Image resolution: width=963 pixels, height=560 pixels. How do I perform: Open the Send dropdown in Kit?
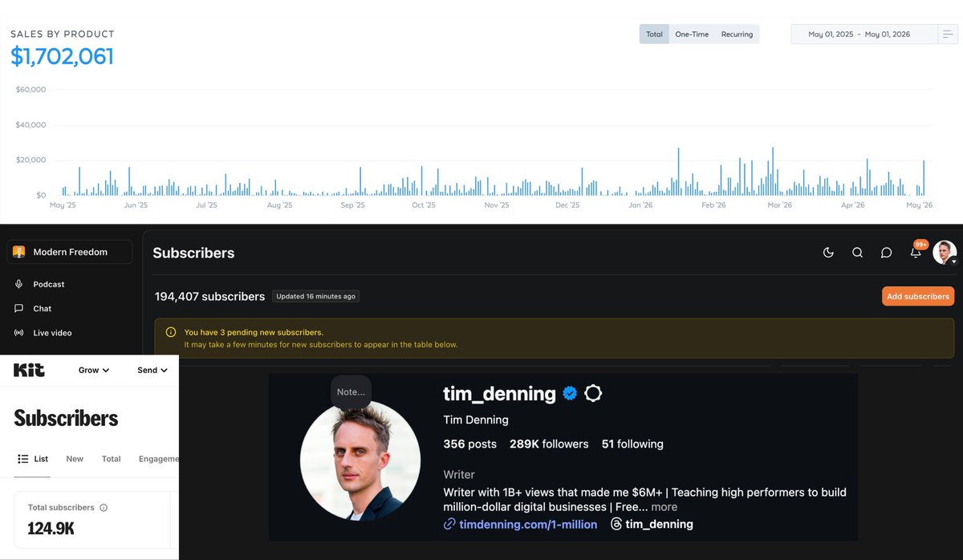click(152, 370)
